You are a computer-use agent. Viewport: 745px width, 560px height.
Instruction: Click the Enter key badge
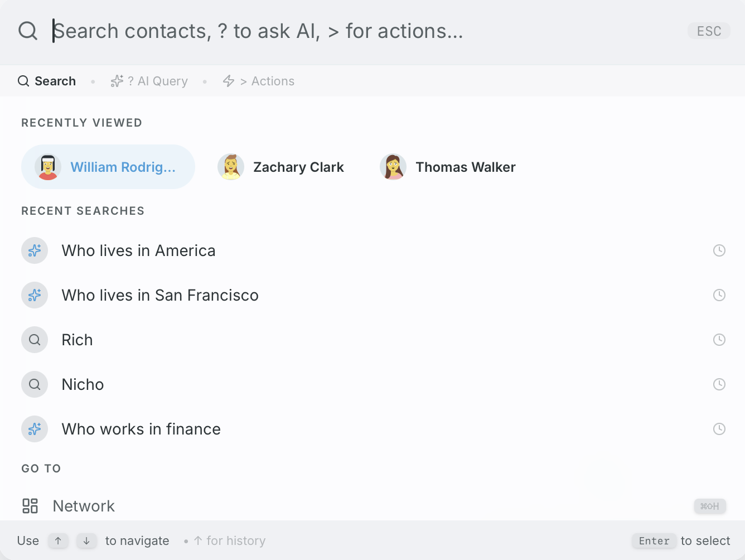click(x=654, y=540)
